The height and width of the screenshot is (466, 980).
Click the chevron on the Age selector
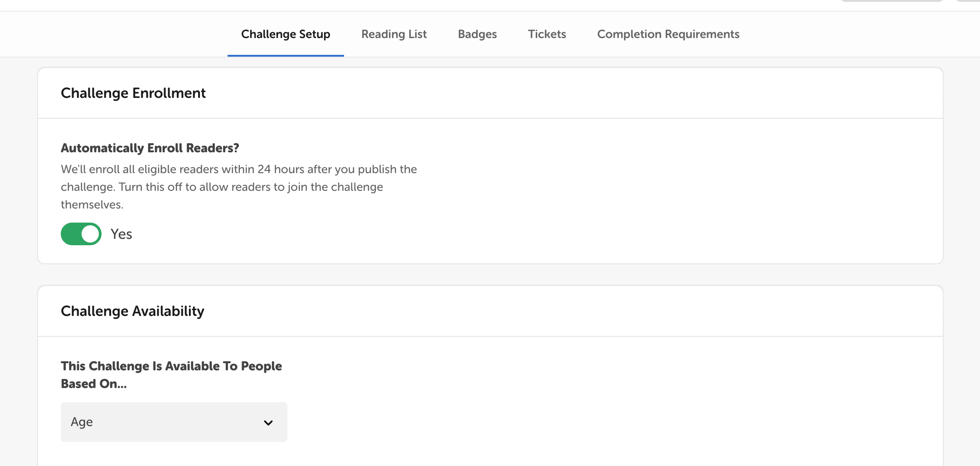(268, 422)
